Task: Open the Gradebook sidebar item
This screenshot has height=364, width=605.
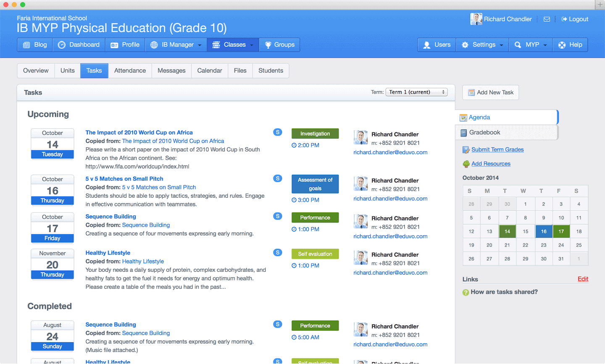Action: coord(507,133)
